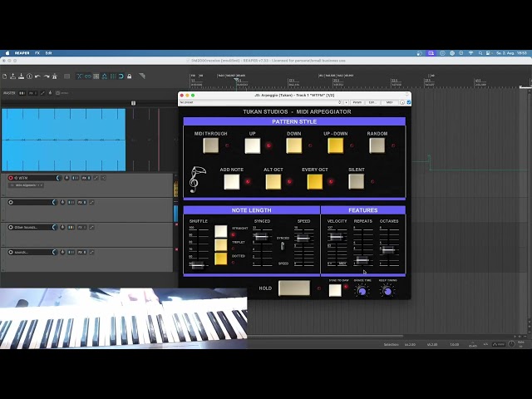Click the Open Project upload-arrow icon
Screen dimensions: 532x399
[13, 76]
